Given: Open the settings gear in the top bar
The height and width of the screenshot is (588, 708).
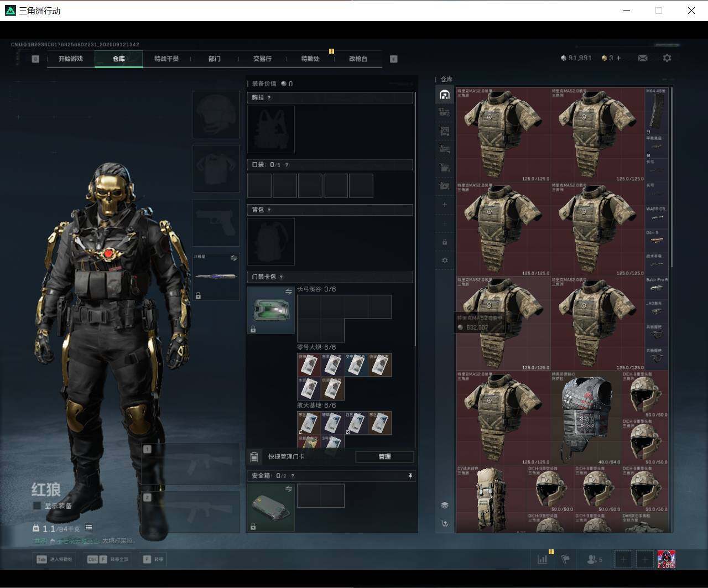Looking at the screenshot, I should pos(667,58).
